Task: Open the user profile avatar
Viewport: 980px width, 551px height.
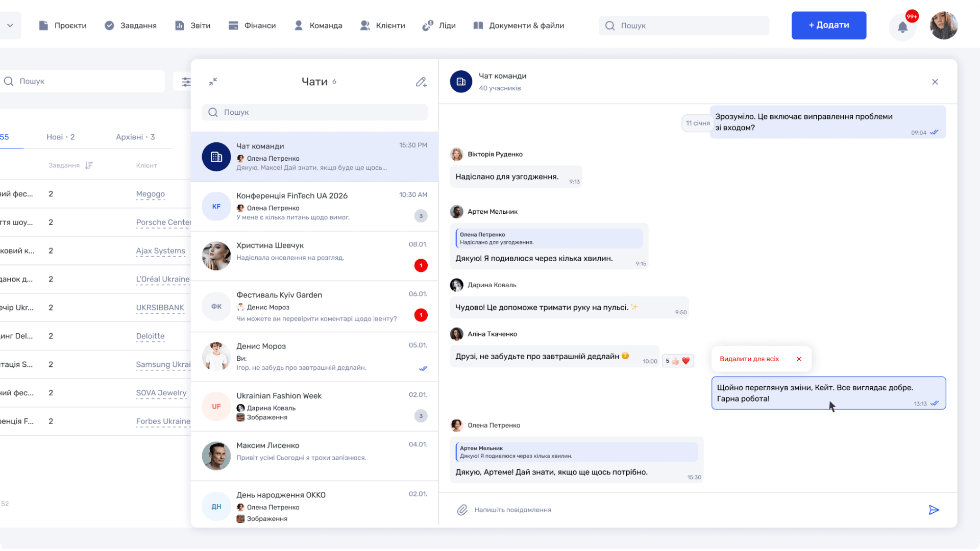Action: [x=944, y=26]
